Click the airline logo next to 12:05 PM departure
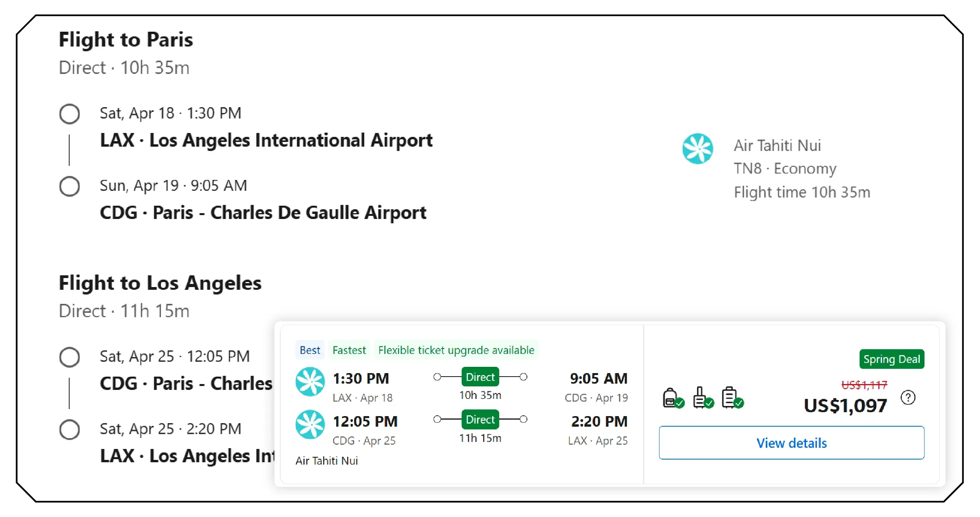Screen dimensions: 980x517 310,425
